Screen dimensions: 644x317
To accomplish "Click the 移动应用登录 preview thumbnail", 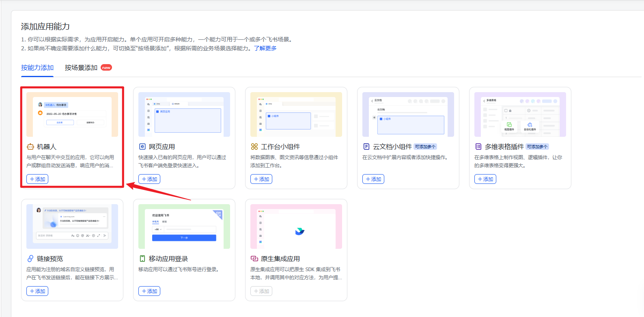I will point(184,226).
